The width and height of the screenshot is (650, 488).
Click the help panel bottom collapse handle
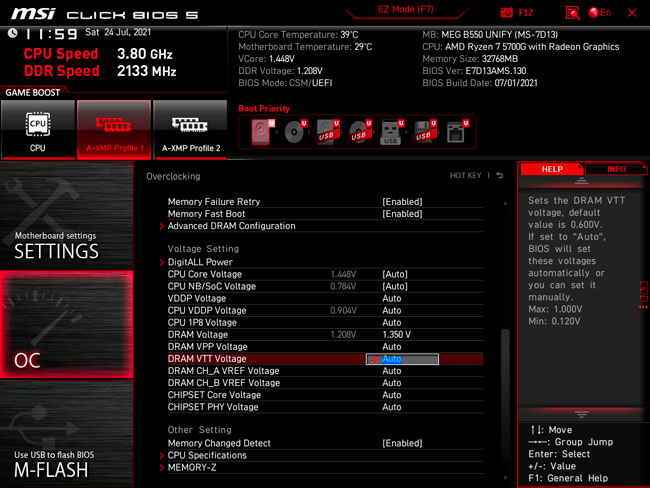pyautogui.click(x=581, y=414)
